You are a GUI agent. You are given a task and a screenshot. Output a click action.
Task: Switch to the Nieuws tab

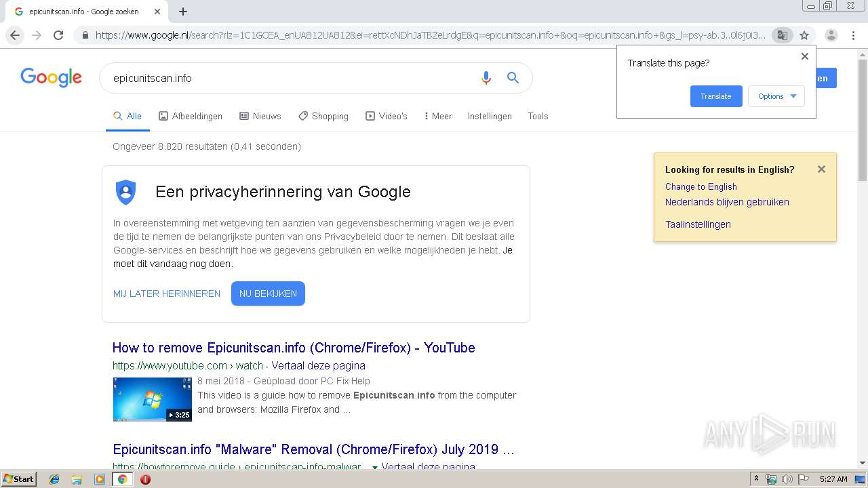point(260,116)
